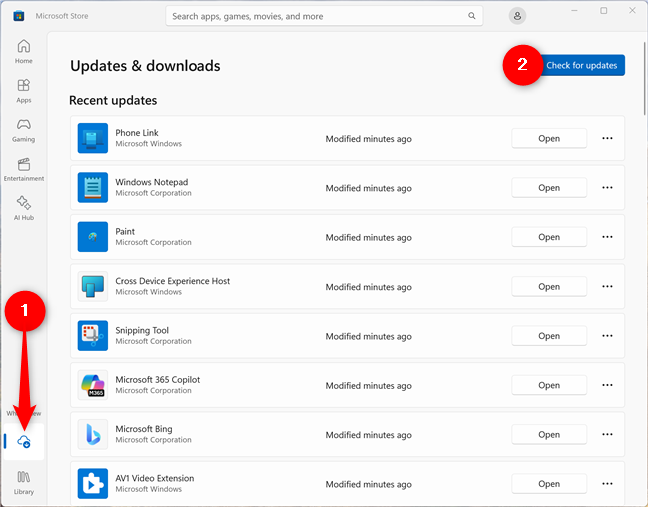The image size is (648, 507).
Task: Show more options for Phone Link
Action: [607, 138]
